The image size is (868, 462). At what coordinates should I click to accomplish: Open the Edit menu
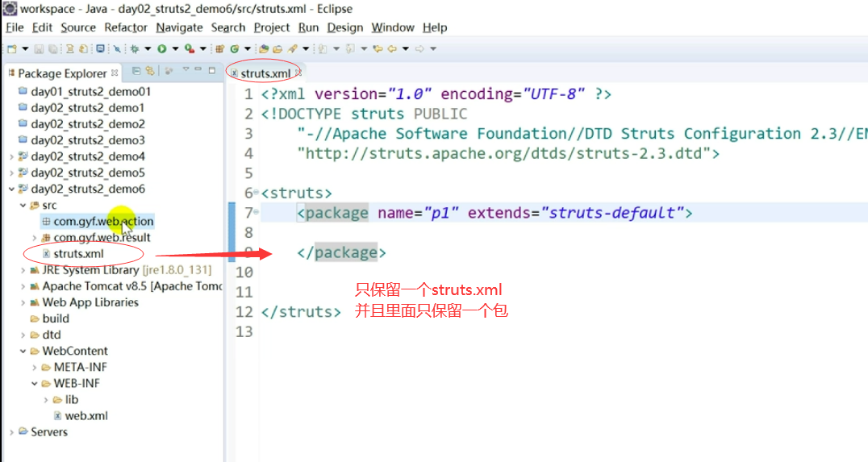(x=42, y=27)
